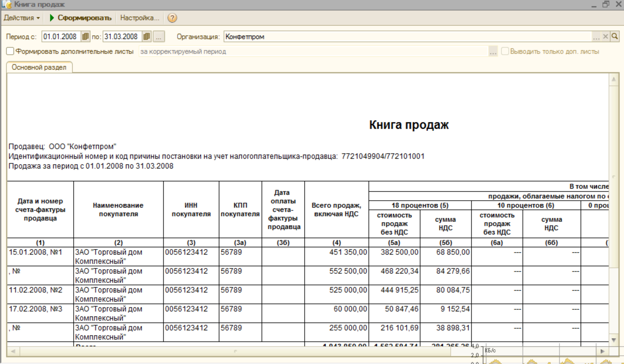Open organization with magnifier icon
The image size is (624, 364).
point(615,37)
